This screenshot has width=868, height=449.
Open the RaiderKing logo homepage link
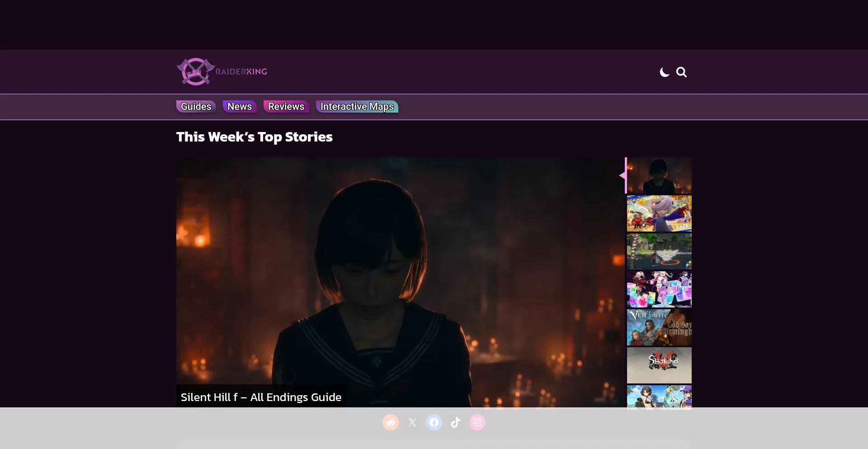(x=222, y=71)
